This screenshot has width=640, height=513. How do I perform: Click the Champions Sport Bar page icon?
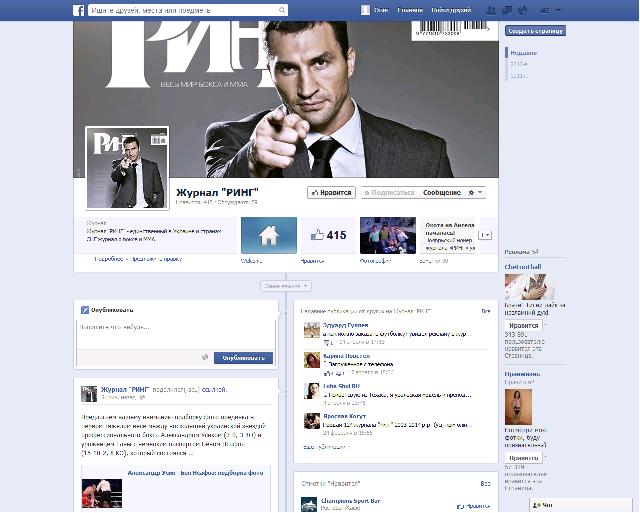coord(310,504)
